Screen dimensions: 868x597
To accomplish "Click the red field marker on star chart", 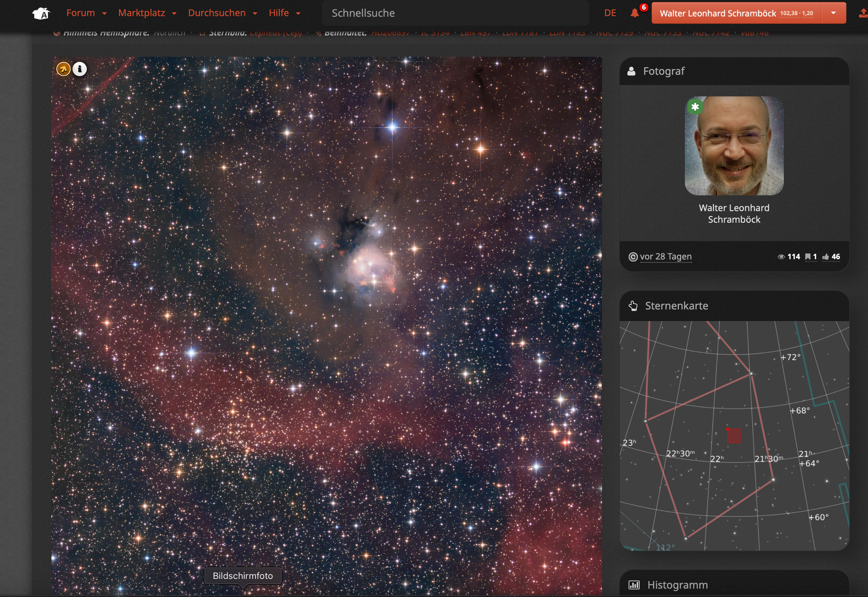I will coord(734,436).
